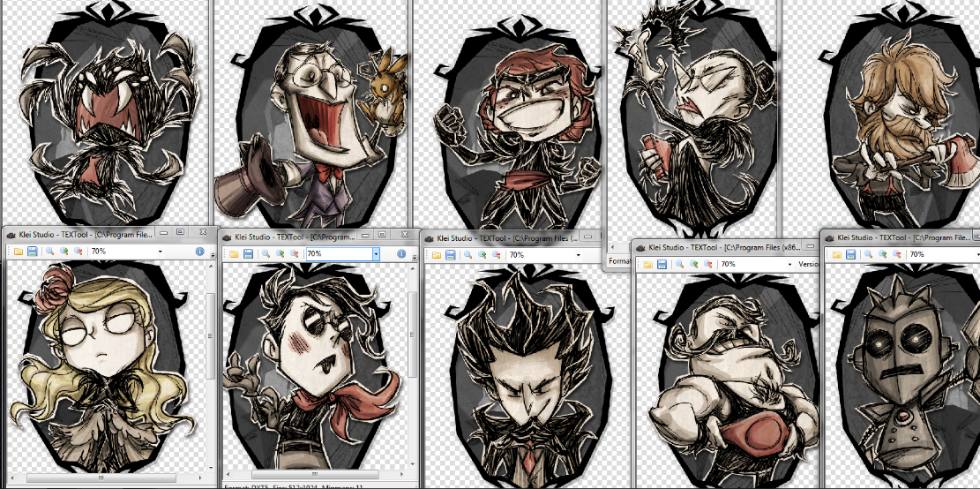Save icon in robot portrait window

(x=850, y=254)
